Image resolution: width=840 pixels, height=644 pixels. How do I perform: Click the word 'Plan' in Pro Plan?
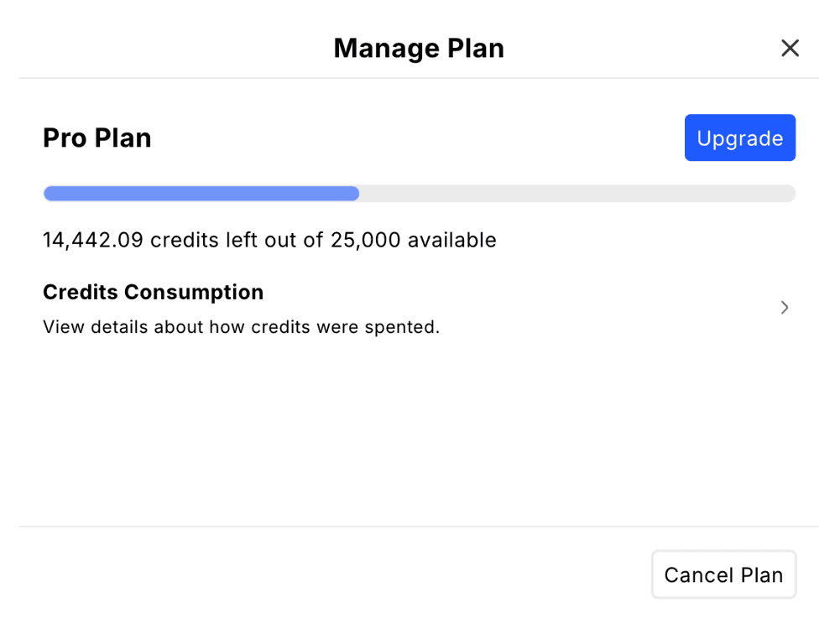tap(123, 138)
